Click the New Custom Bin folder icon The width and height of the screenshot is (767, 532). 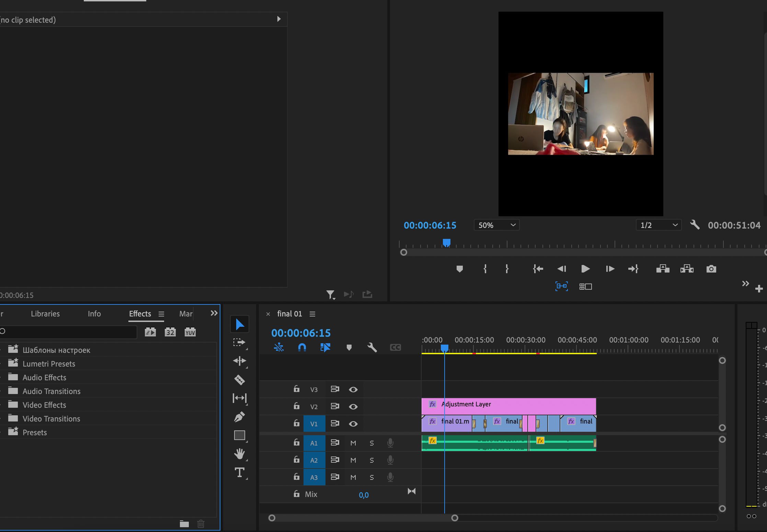184,524
